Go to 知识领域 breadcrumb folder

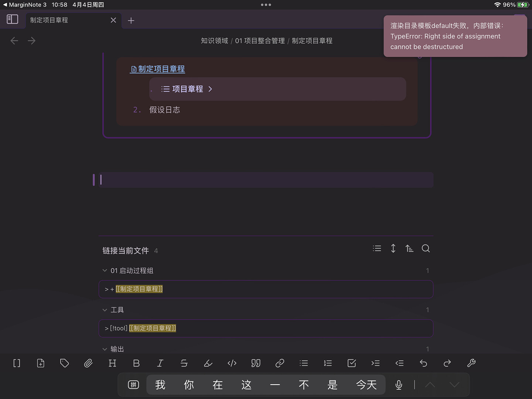215,41
